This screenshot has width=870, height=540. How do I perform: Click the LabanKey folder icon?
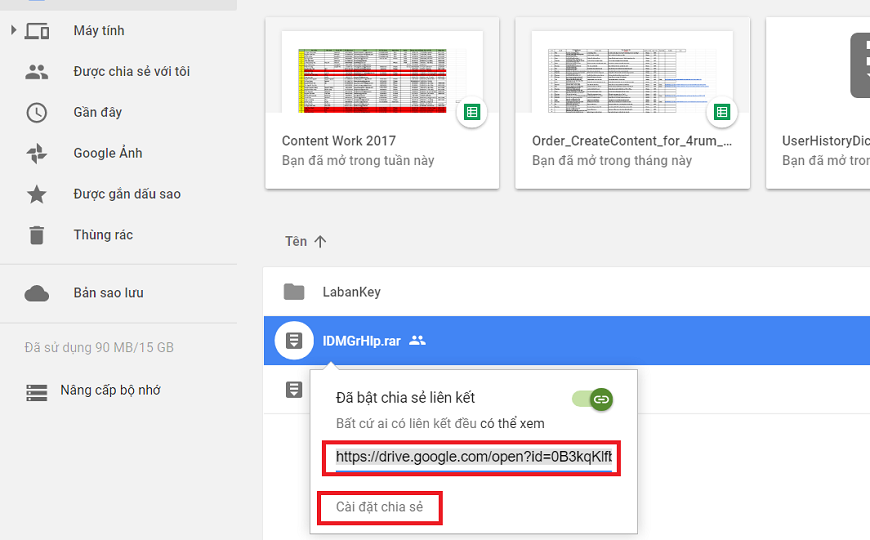tap(294, 292)
